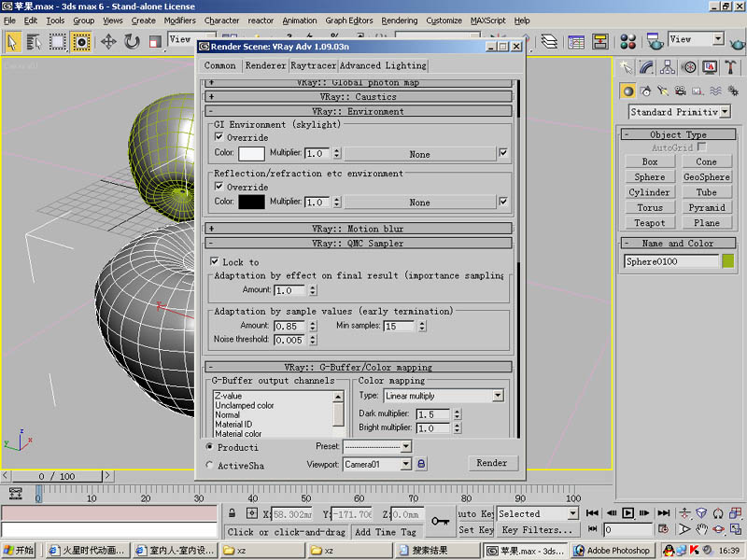
Task: Select the ActiveShade render mode radio
Action: [209, 465]
